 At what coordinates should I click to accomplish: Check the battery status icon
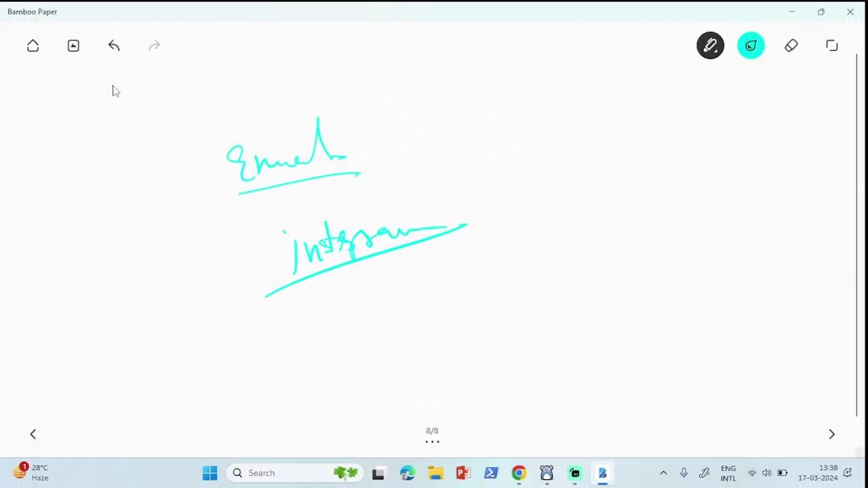[782, 473]
